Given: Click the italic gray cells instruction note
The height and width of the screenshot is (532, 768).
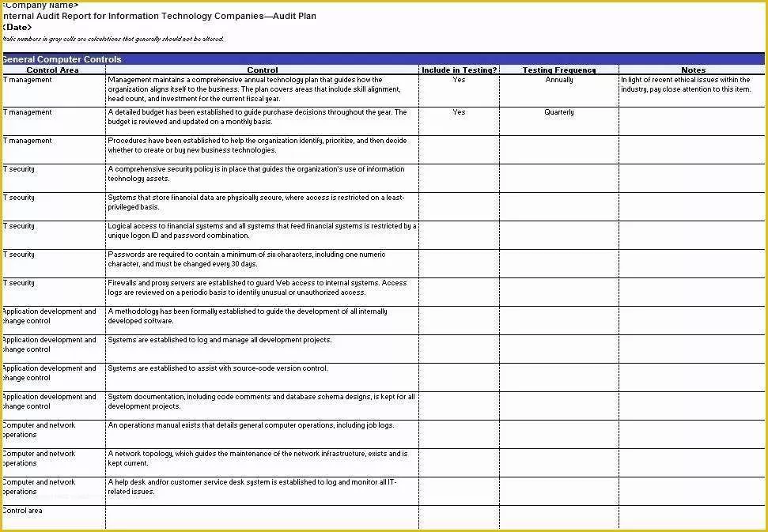Looking at the screenshot, I should (x=113, y=39).
